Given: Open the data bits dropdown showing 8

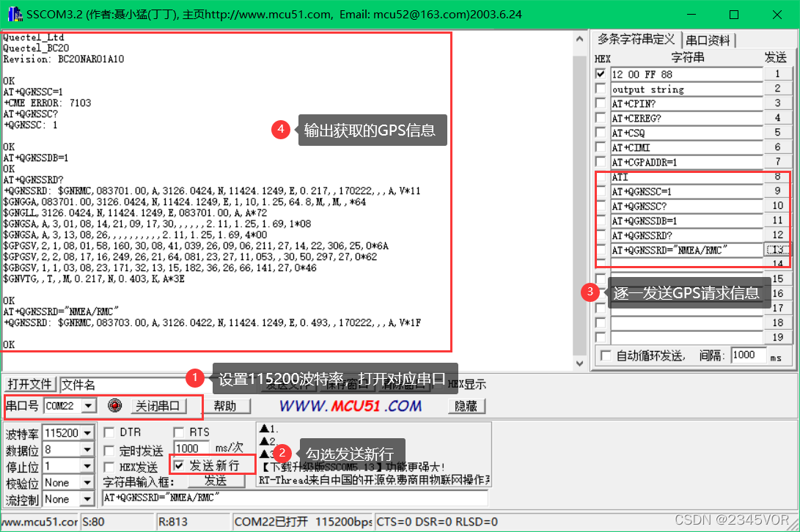Looking at the screenshot, I should [88, 449].
